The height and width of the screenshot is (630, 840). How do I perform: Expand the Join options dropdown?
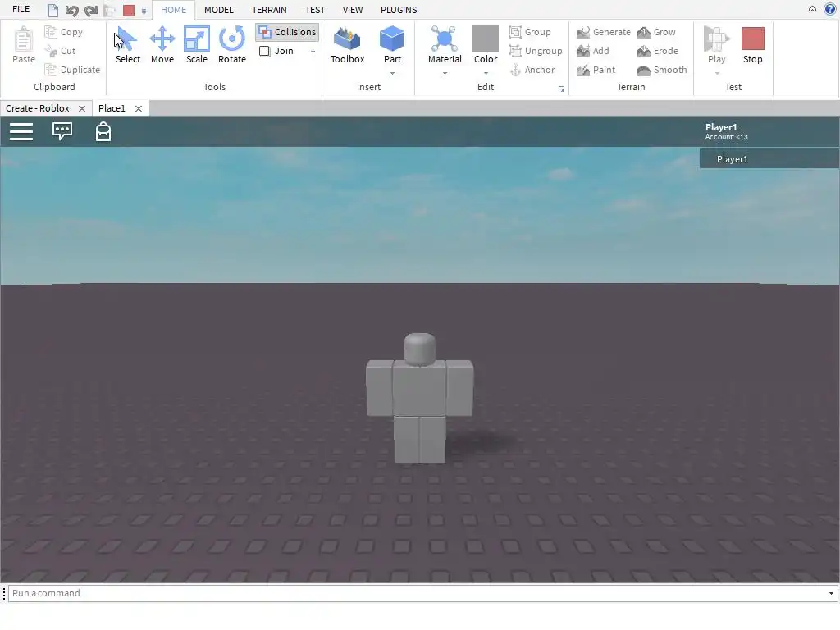(313, 52)
